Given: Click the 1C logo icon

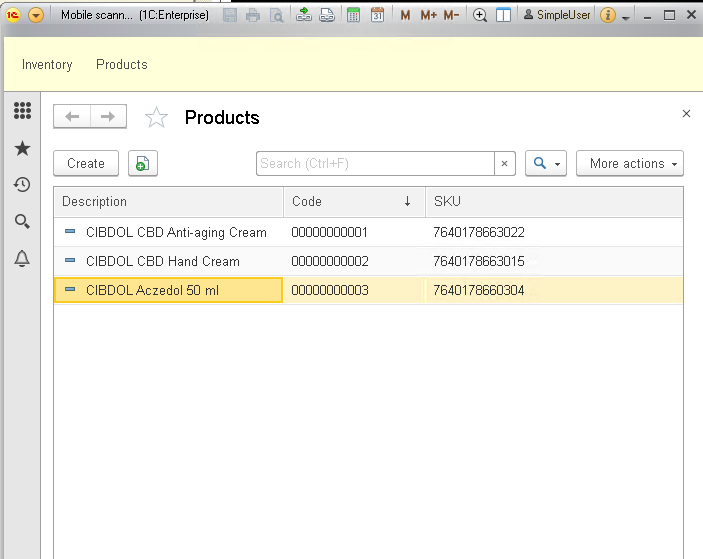Looking at the screenshot, I should click(x=13, y=15).
